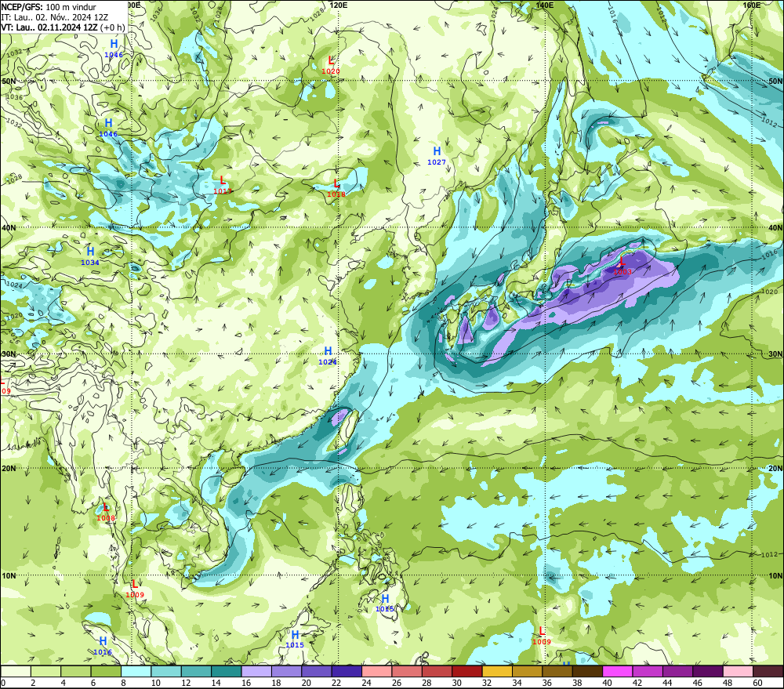Select the dark teal 14–16 legend swatch
Screen dimensions: 784x689
coord(227,671)
